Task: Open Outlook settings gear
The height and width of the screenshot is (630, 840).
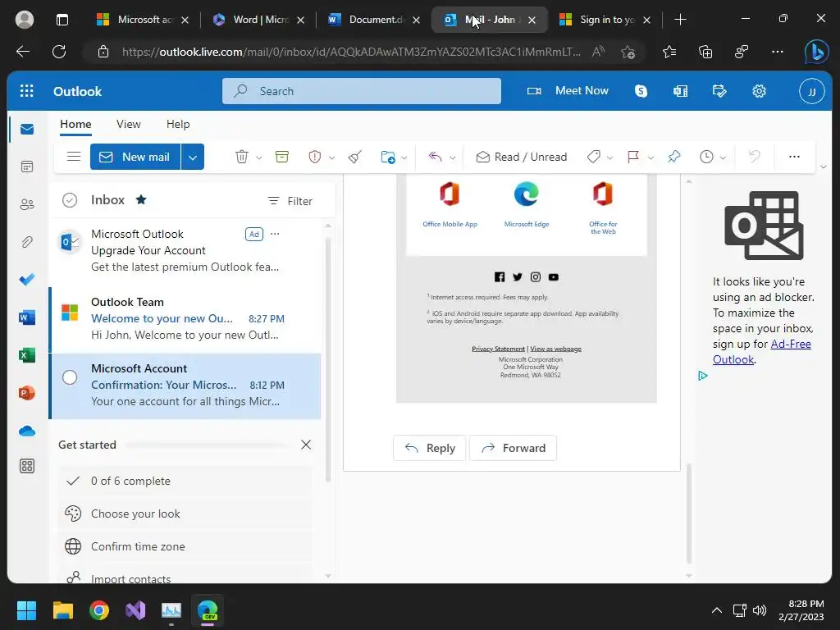Action: (x=759, y=91)
